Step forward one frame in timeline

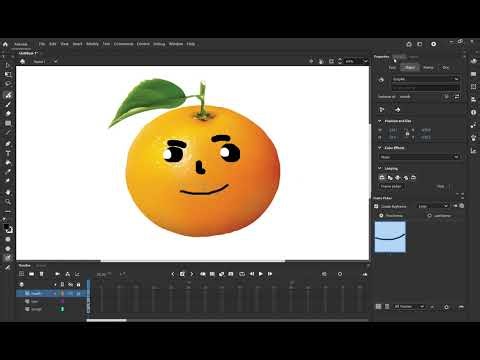[x=270, y=274]
